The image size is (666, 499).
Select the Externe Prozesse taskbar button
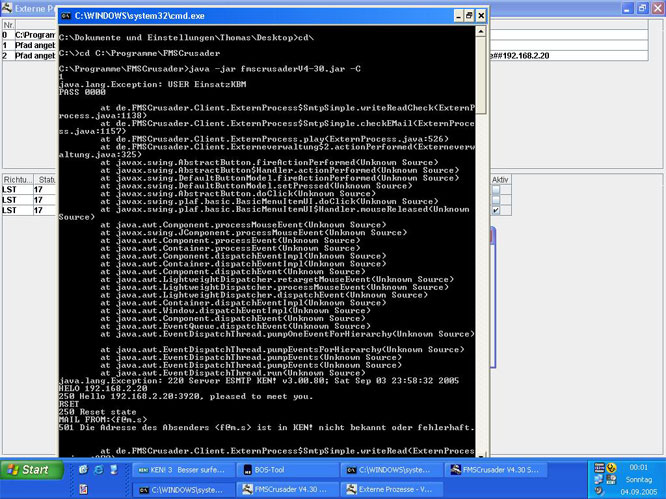tap(390, 489)
